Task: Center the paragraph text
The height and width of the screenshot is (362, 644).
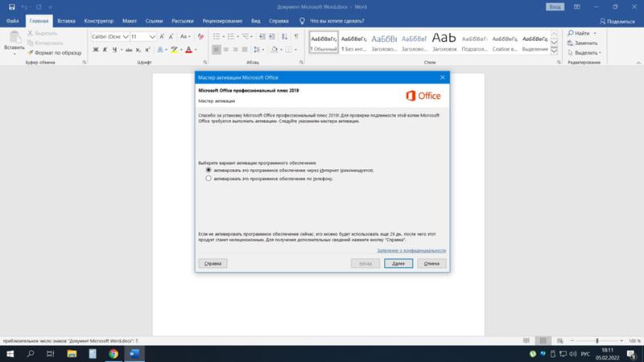Action: pyautogui.click(x=226, y=50)
